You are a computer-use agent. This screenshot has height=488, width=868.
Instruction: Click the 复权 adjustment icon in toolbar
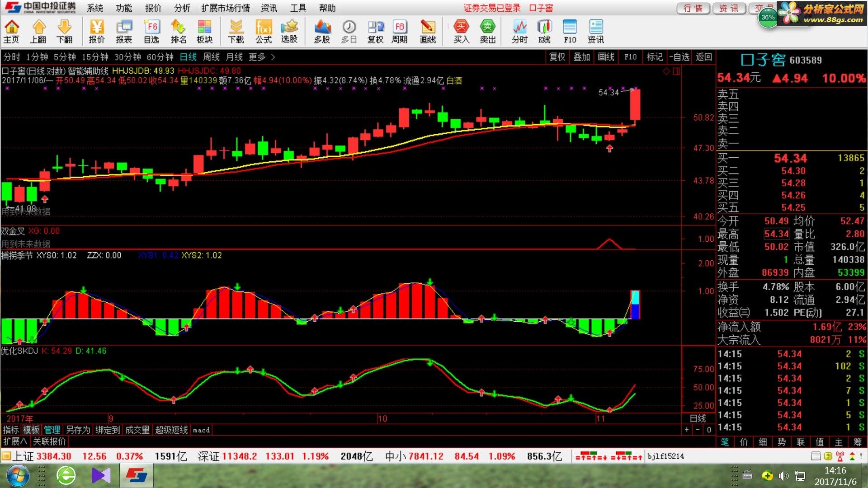click(375, 32)
